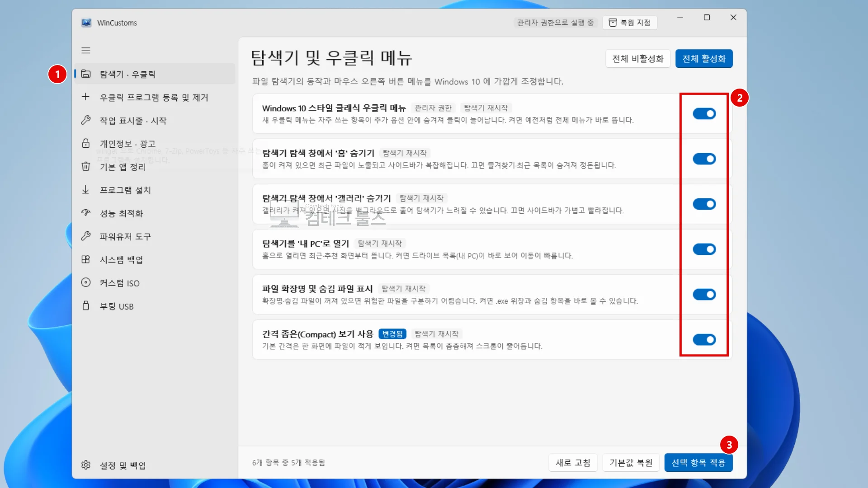The height and width of the screenshot is (488, 868).
Task: Click the gauge icon for 성능 최적화
Action: [85, 213]
